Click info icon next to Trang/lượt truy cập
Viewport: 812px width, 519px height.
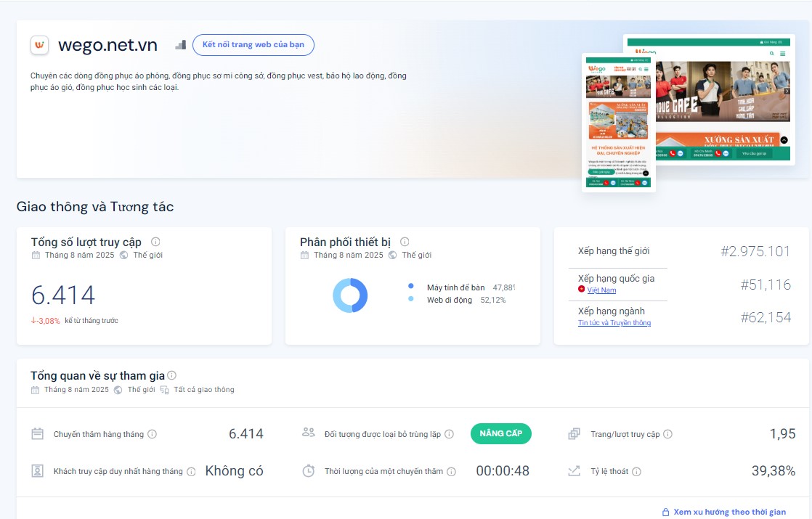667,434
